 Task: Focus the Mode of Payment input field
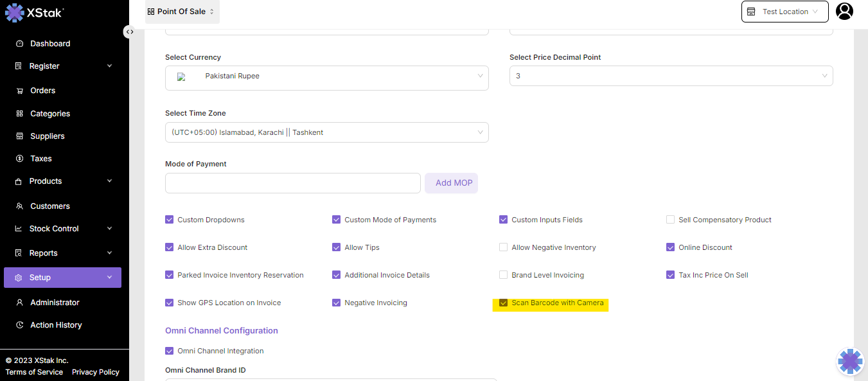(292, 183)
